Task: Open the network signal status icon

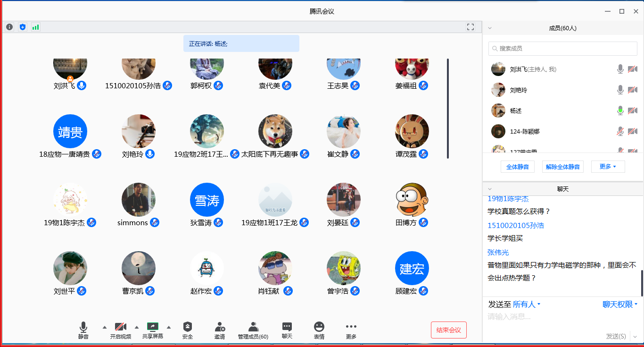Action: 36,27
